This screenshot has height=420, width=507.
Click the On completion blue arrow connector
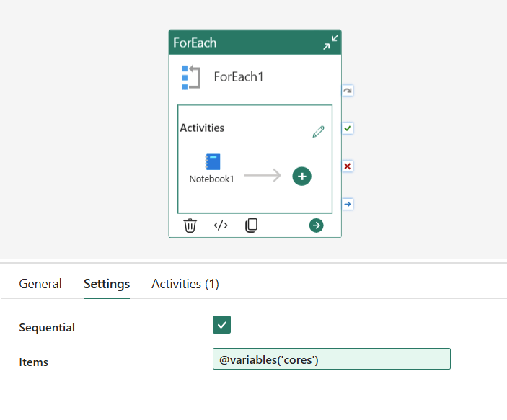[x=348, y=205]
